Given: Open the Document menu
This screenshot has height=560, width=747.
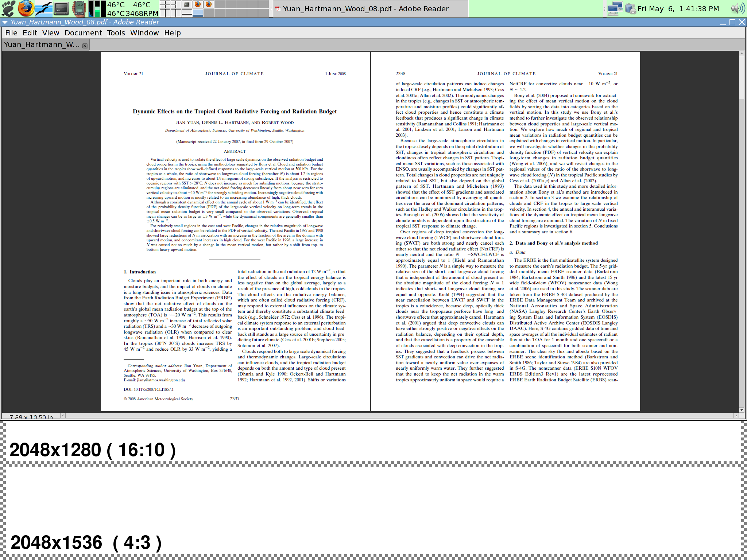Looking at the screenshot, I should [x=83, y=33].
